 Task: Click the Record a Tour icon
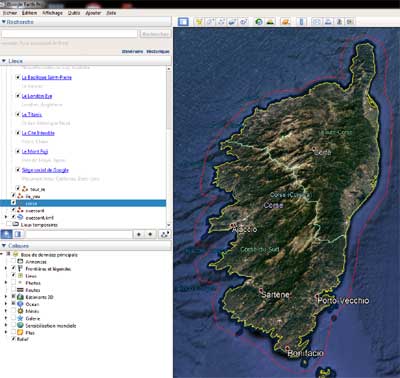pos(244,22)
